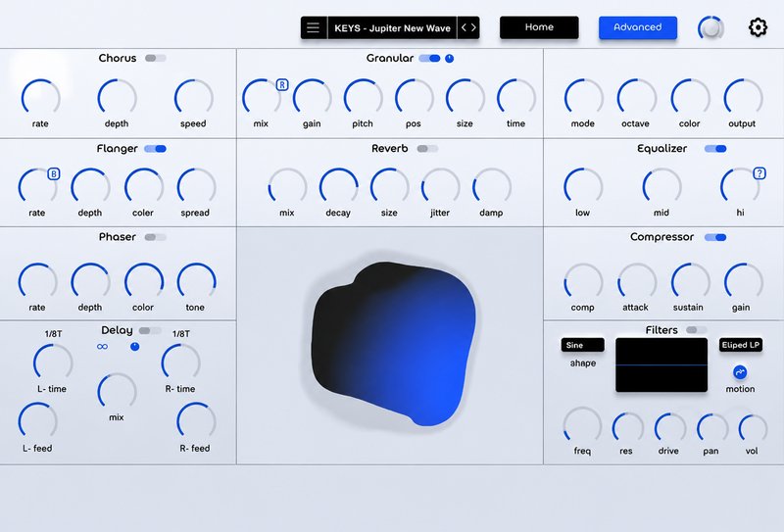Open the hamburger preset menu
The width and height of the screenshot is (784, 532).
[314, 27]
